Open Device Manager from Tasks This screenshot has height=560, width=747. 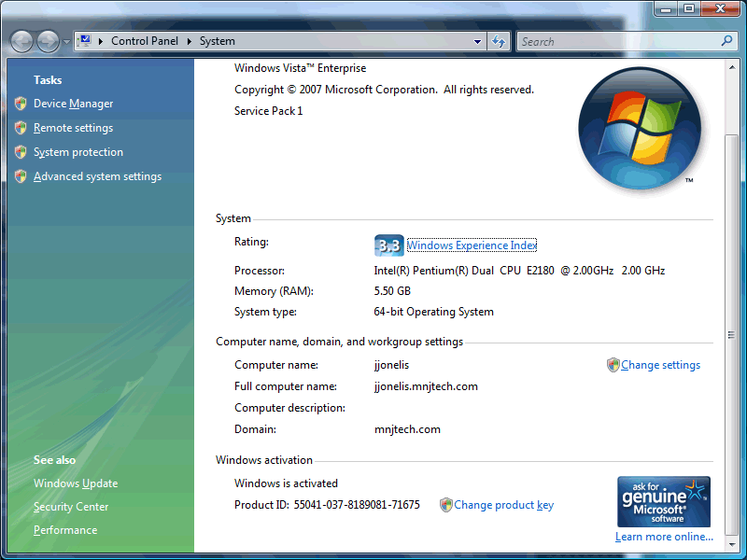[74, 104]
